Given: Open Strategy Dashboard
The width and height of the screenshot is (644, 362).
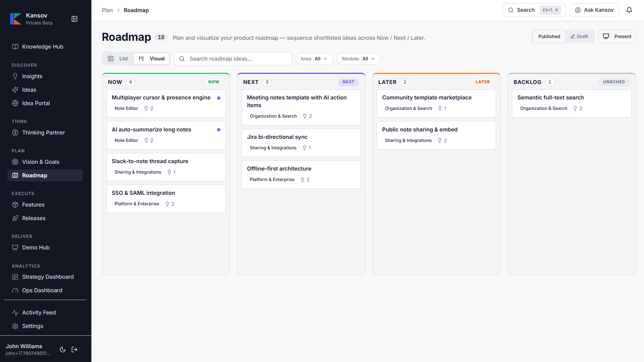Looking at the screenshot, I should click(45, 277).
